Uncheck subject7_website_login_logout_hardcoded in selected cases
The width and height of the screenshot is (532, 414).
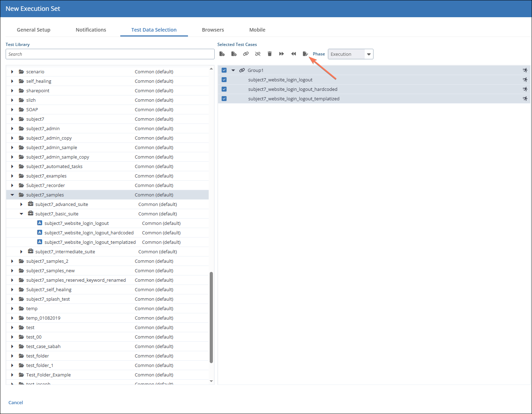224,89
